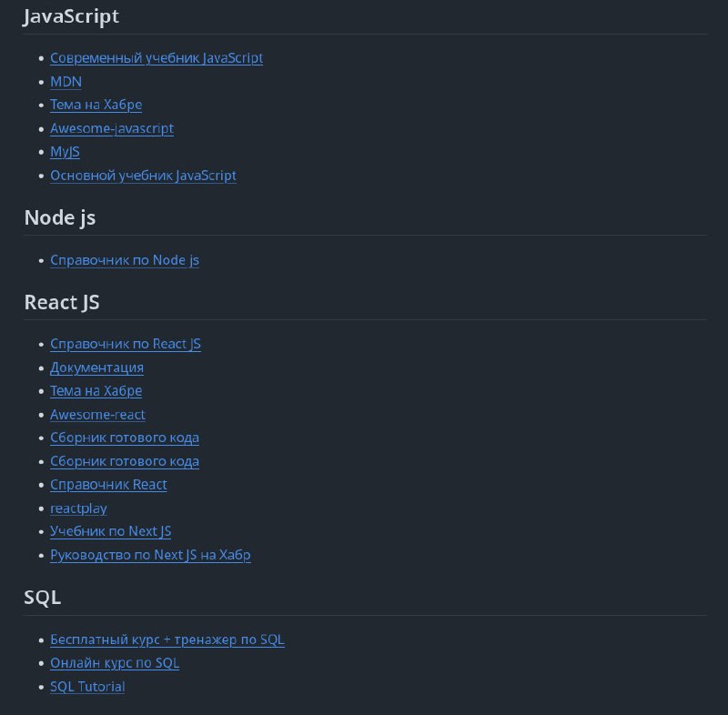The image size is (728, 715).
Task: Open the Awesome-react link
Action: tap(97, 414)
